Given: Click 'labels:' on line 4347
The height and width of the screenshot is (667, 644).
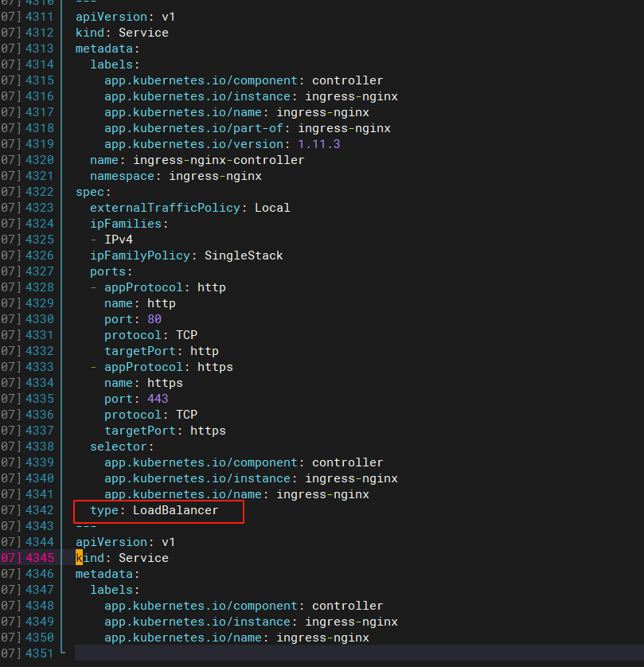Looking at the screenshot, I should pos(115,590).
